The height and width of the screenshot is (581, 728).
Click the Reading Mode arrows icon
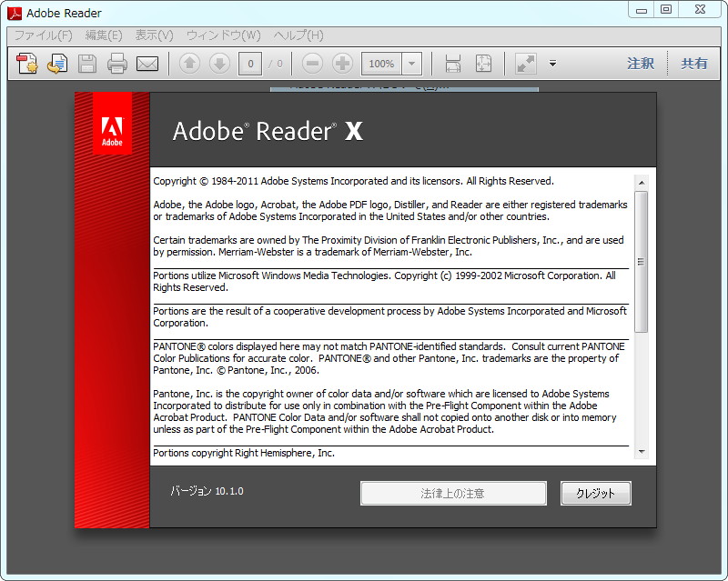coord(524,64)
